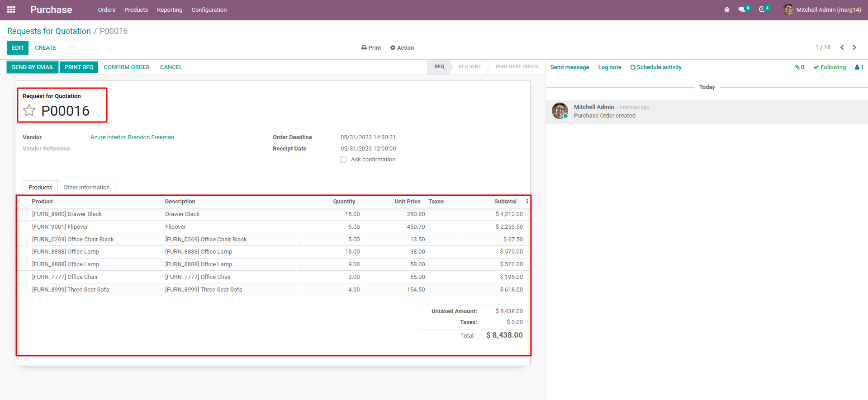Toggle the Following subscription status

pos(830,67)
